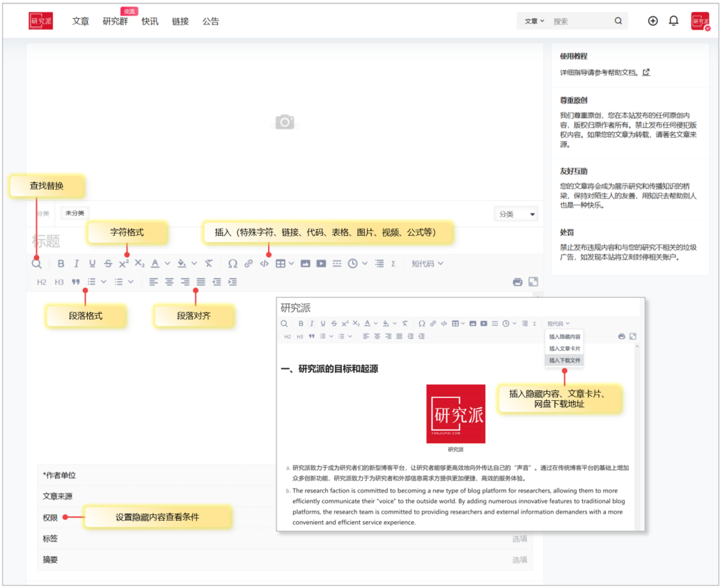Center align text in main toolbar
Viewport: 720px width, 588px height.
tap(169, 282)
